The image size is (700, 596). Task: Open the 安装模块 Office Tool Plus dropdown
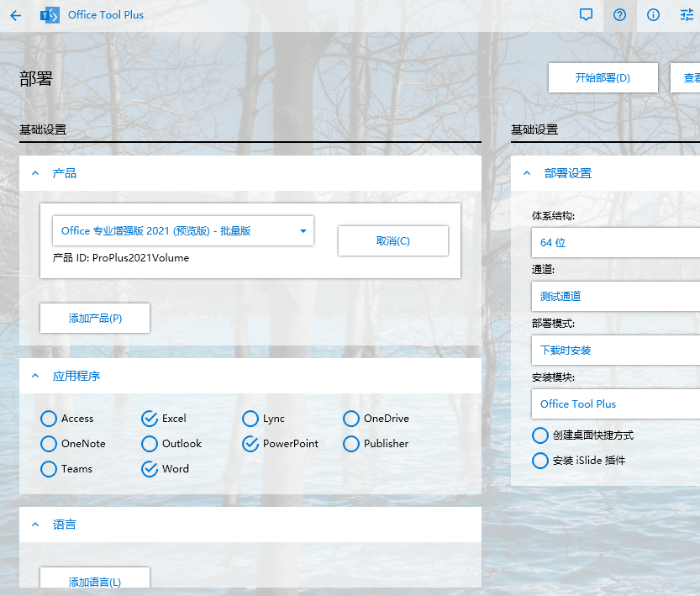[616, 403]
